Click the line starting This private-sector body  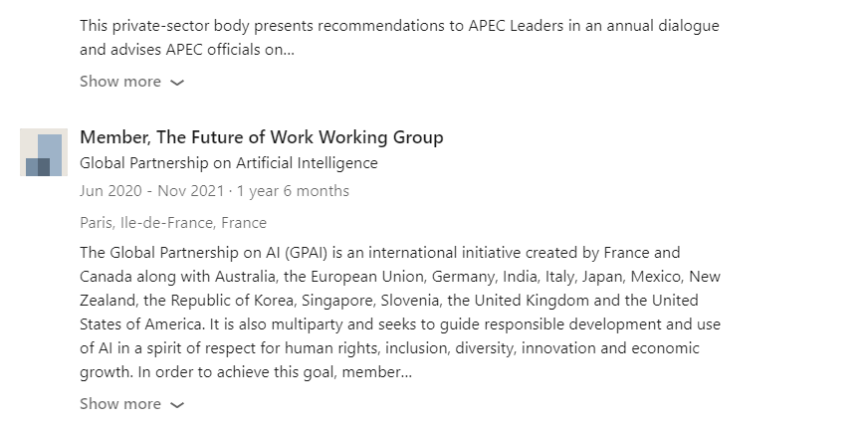point(399,26)
